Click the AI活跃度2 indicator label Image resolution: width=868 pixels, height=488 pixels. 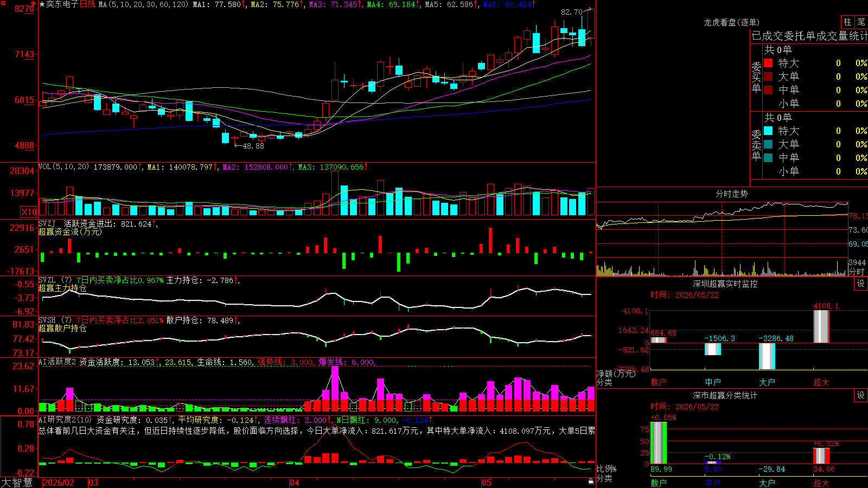[x=58, y=362]
